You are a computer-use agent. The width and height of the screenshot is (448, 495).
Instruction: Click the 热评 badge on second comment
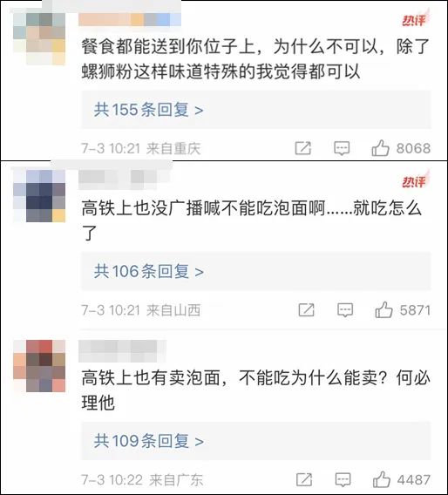(x=416, y=180)
